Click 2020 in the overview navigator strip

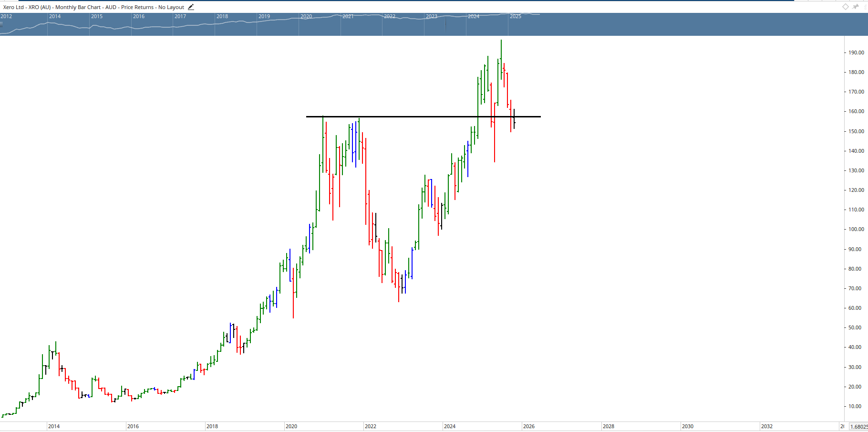pos(306,16)
